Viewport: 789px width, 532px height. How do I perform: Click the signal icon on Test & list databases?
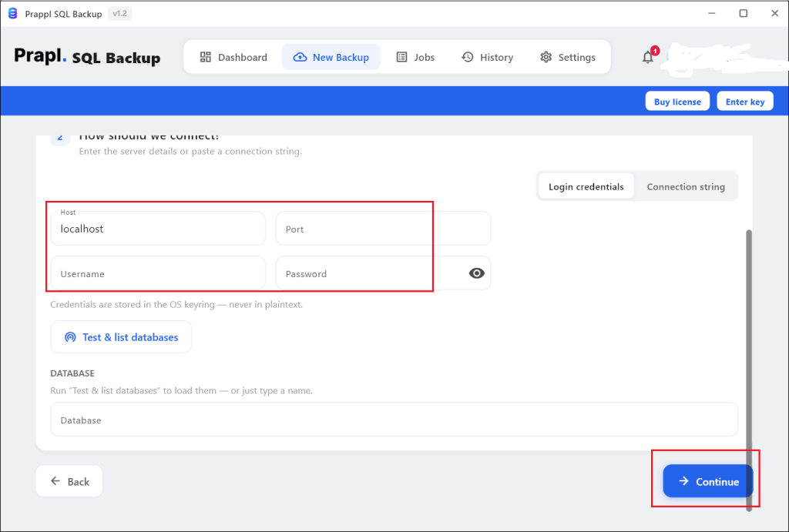(70, 337)
